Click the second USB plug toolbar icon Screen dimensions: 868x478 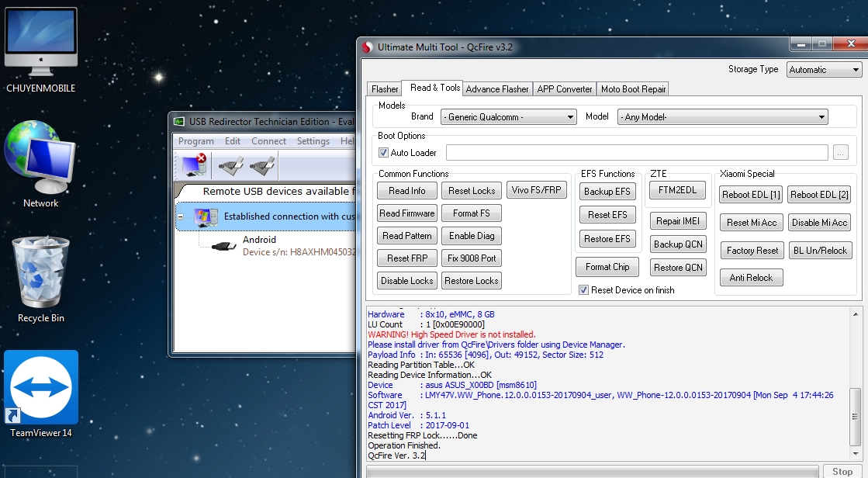point(262,165)
